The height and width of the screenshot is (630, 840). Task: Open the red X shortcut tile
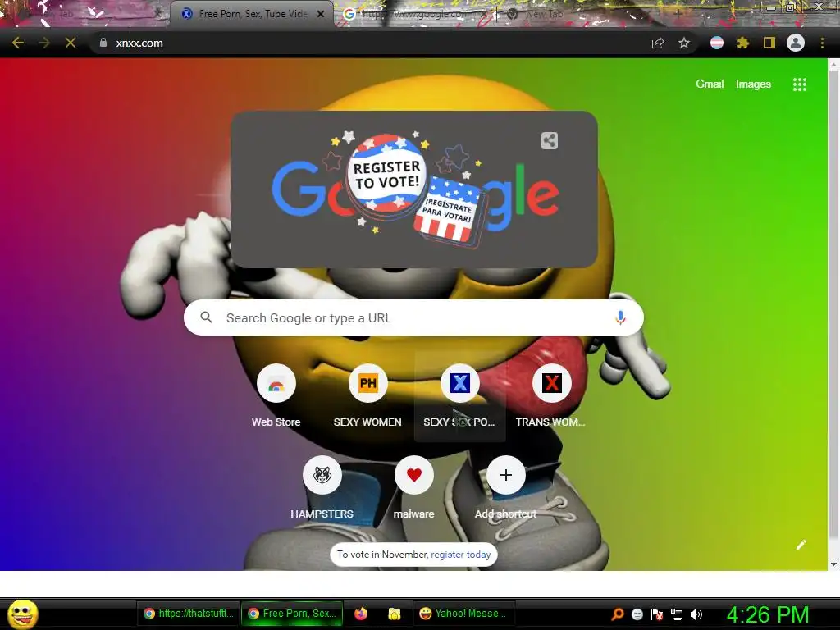551,396
